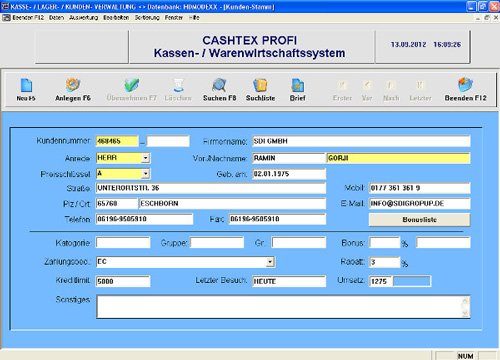The image size is (500, 360).
Task: Open the Hilfe menu
Action: click(194, 18)
